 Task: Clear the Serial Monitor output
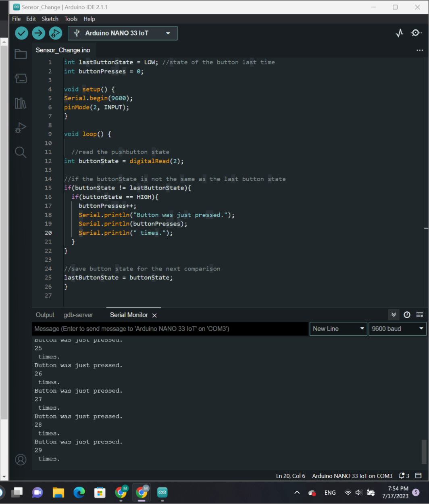[419, 314]
